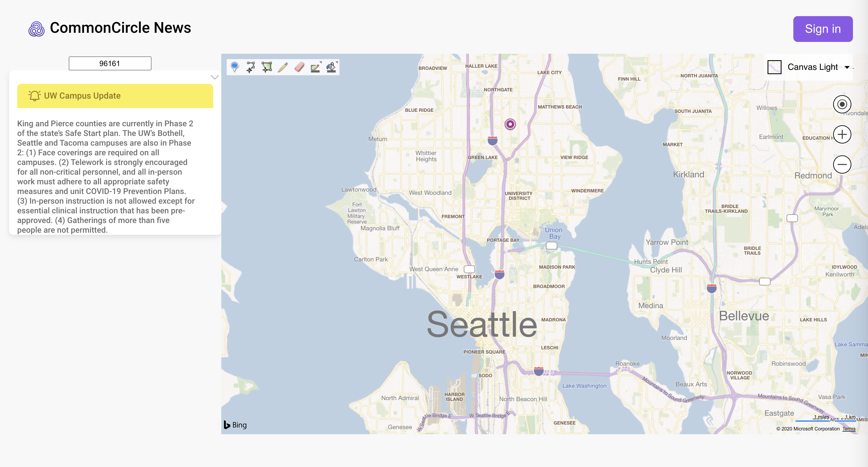Select the polygon selection tool
Screen dimensions: 868x467
point(266,67)
